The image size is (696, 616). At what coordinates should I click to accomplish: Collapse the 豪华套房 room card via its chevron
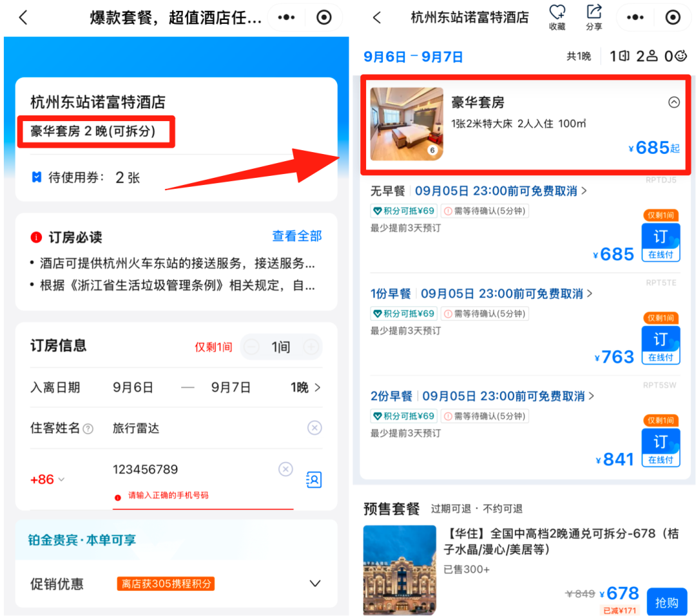tap(674, 102)
